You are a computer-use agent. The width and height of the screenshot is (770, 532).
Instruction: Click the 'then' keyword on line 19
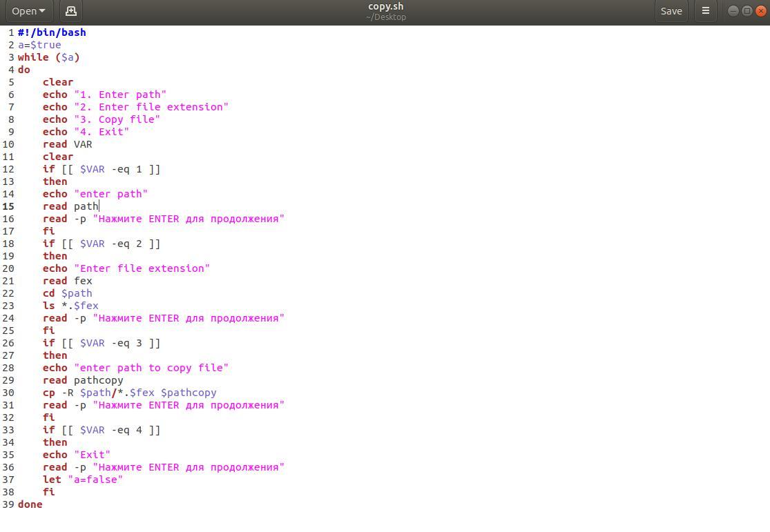(x=55, y=256)
